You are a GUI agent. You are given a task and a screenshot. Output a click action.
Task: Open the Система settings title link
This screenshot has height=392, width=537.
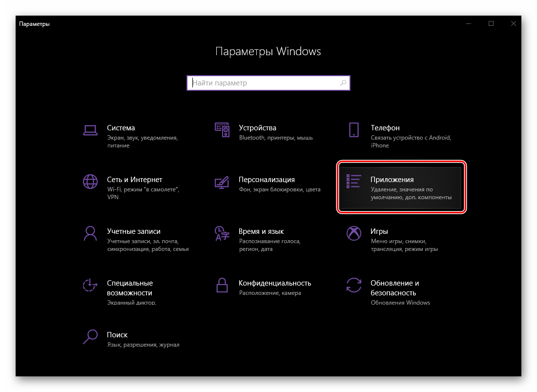click(121, 128)
